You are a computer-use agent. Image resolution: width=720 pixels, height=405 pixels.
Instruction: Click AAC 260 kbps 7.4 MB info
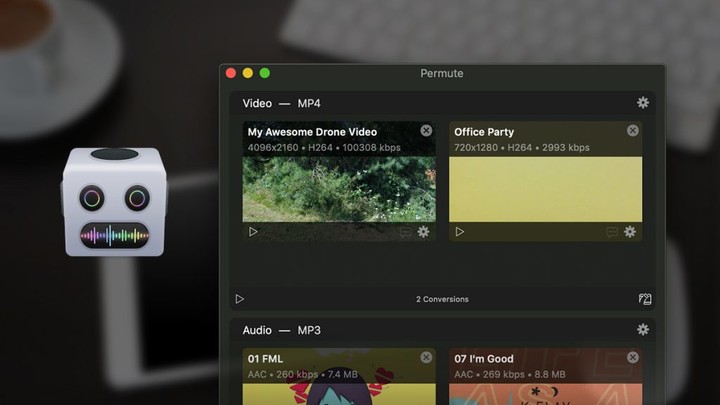click(303, 374)
